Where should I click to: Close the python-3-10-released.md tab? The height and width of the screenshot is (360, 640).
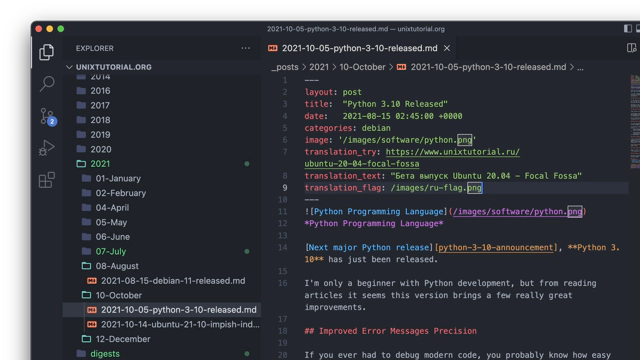pyautogui.click(x=447, y=48)
